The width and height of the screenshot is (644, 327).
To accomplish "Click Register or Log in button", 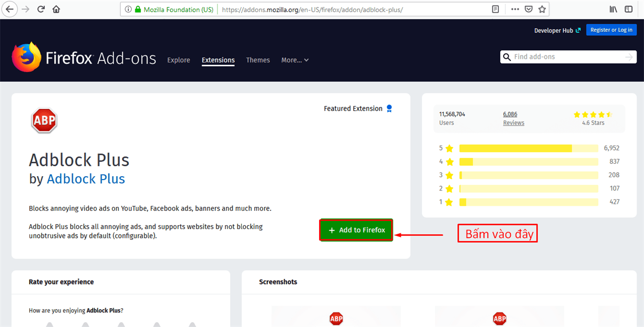I will 611,30.
